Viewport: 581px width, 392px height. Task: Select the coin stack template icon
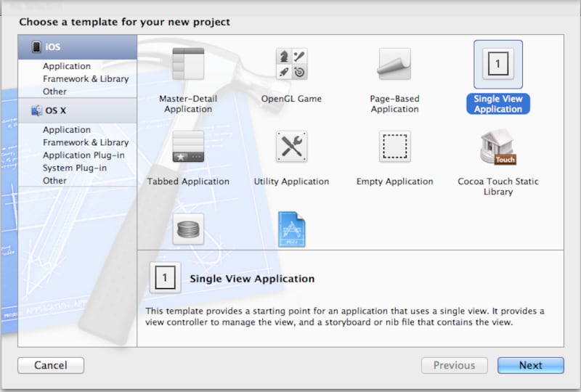[188, 229]
